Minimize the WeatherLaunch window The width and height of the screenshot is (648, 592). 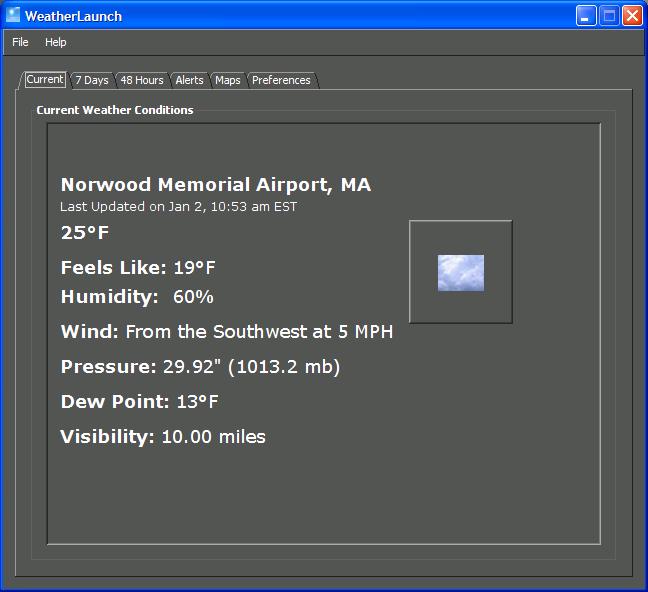point(587,16)
